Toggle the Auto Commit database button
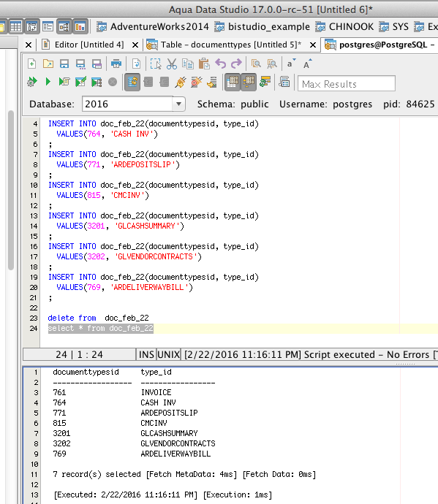The width and height of the screenshot is (438, 504). [x=132, y=82]
